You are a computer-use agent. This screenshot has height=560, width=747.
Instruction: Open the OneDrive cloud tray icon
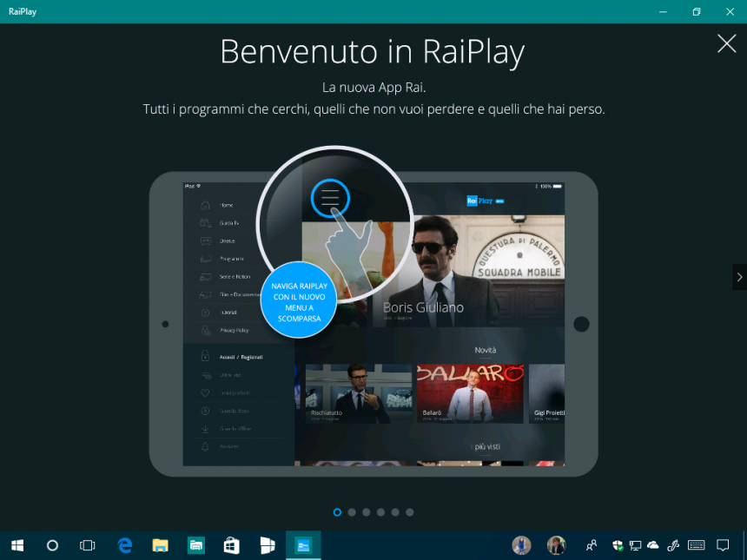[x=653, y=545]
